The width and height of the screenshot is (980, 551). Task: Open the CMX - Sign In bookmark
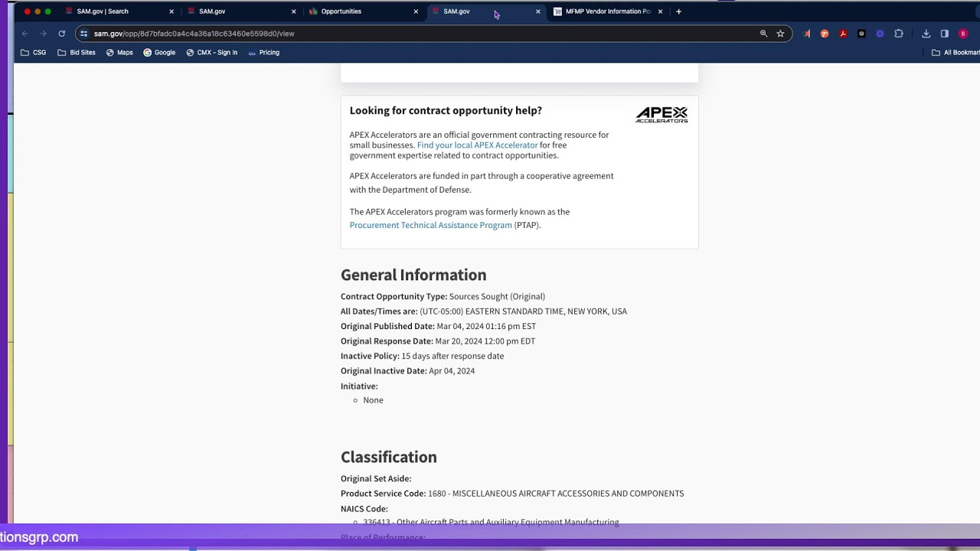pyautogui.click(x=212, y=53)
